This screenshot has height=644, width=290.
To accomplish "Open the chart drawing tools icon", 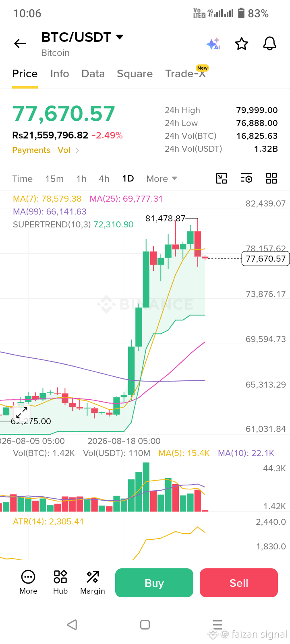I will (x=222, y=178).
